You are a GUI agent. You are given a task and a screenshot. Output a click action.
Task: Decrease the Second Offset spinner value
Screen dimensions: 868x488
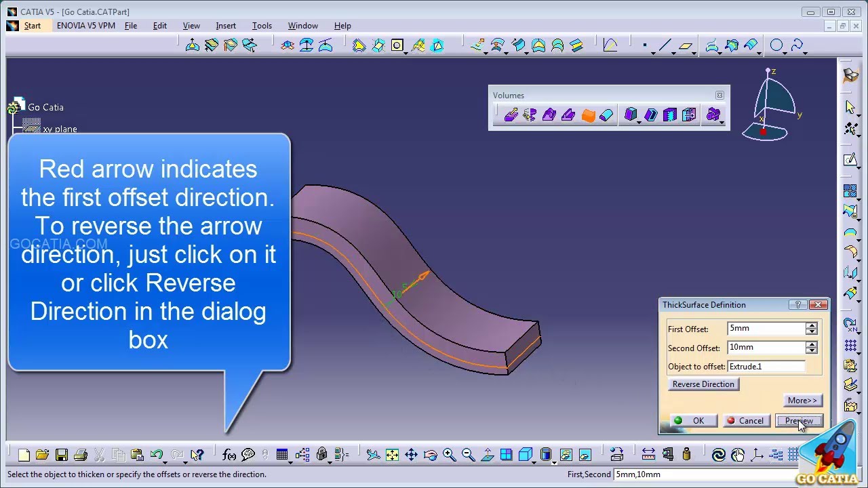point(811,350)
